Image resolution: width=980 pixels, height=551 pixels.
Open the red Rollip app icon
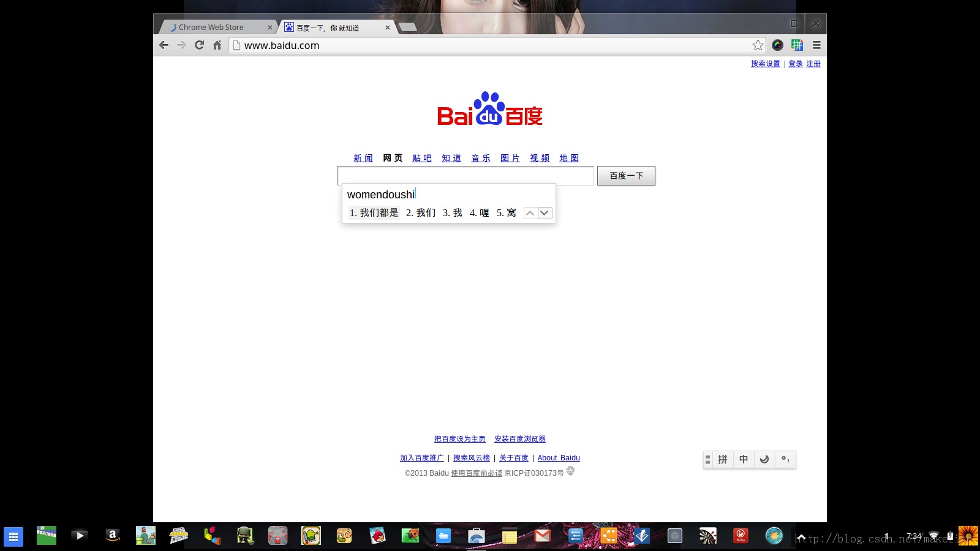(x=741, y=536)
